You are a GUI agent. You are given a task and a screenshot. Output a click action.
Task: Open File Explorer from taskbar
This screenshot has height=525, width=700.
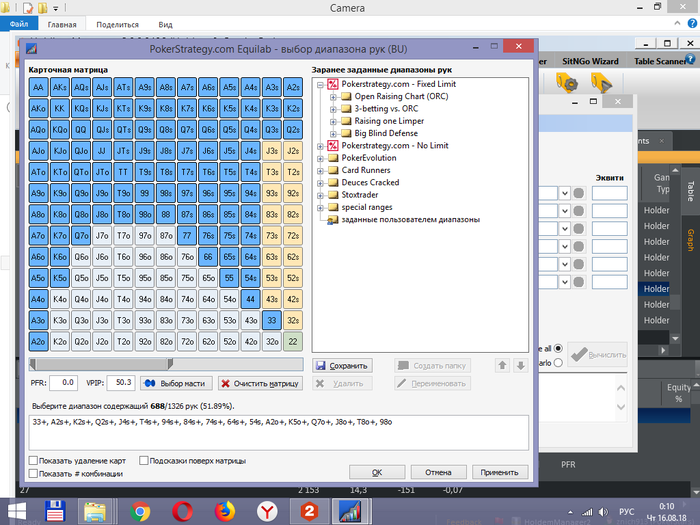tap(95, 512)
